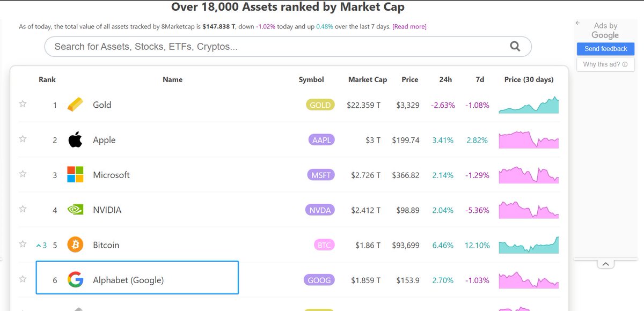
Task: Select the Microsoft logo icon
Action: [x=75, y=174]
